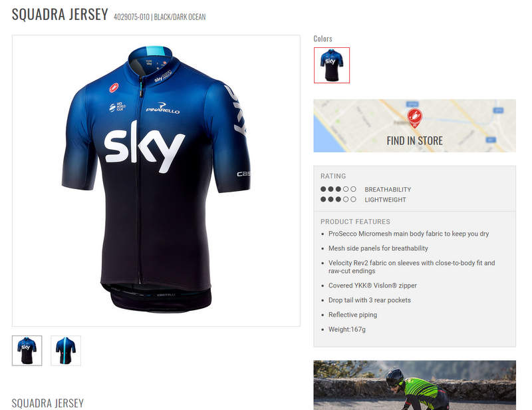
Task: Open the cyclist photo below product features
Action: [x=414, y=385]
